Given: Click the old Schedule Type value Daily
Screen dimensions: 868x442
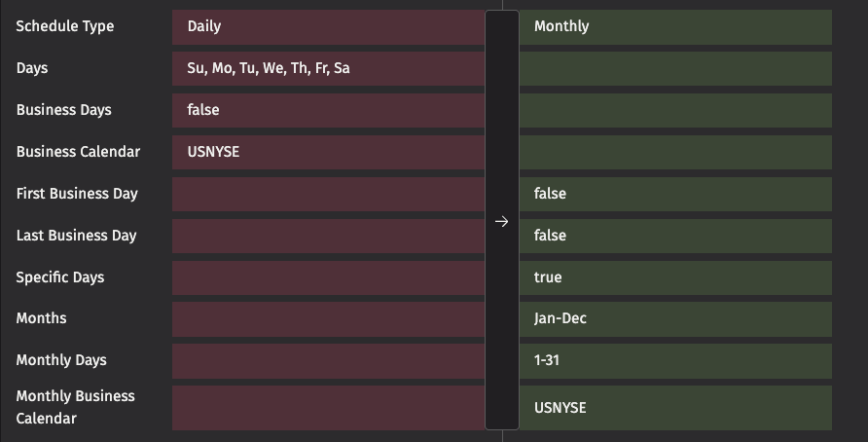Looking at the screenshot, I should (x=204, y=26).
